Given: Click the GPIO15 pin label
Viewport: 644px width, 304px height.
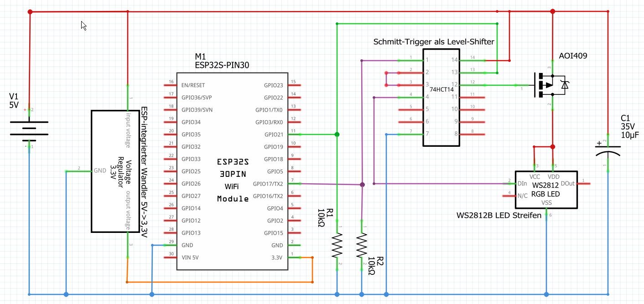Looking at the screenshot, I should point(273,233).
